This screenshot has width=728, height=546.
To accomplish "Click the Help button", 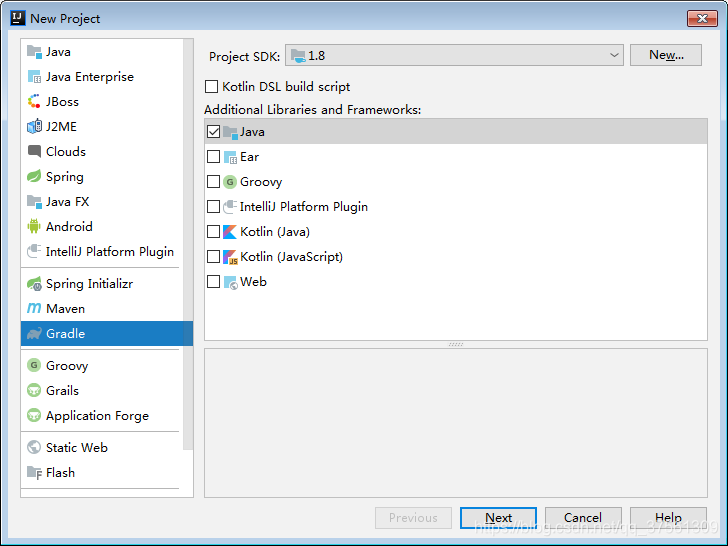I will click(668, 518).
